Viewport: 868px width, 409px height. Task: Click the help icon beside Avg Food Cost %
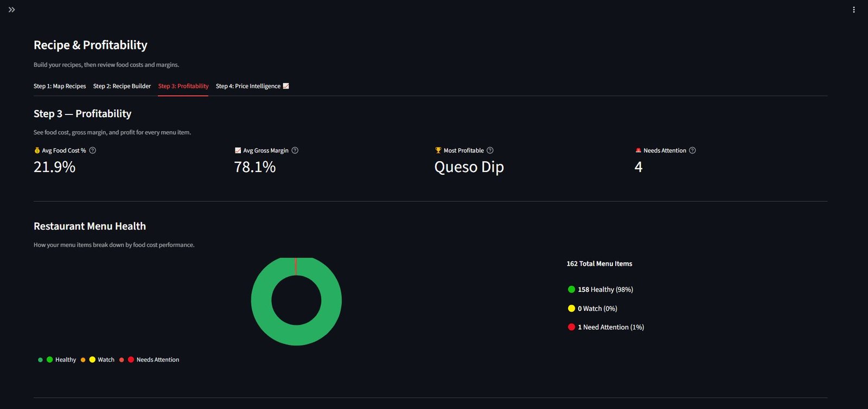click(93, 150)
